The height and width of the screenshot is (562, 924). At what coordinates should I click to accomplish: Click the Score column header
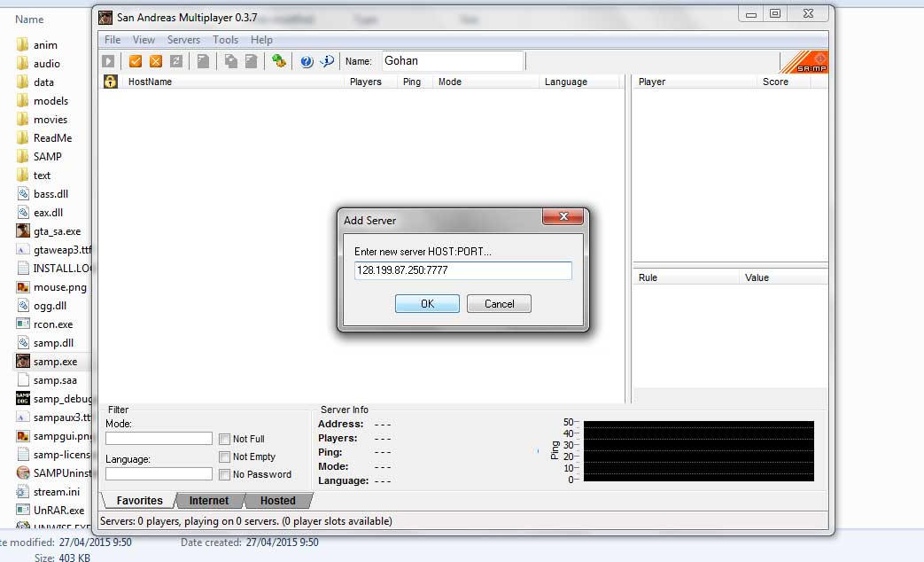pyautogui.click(x=783, y=82)
